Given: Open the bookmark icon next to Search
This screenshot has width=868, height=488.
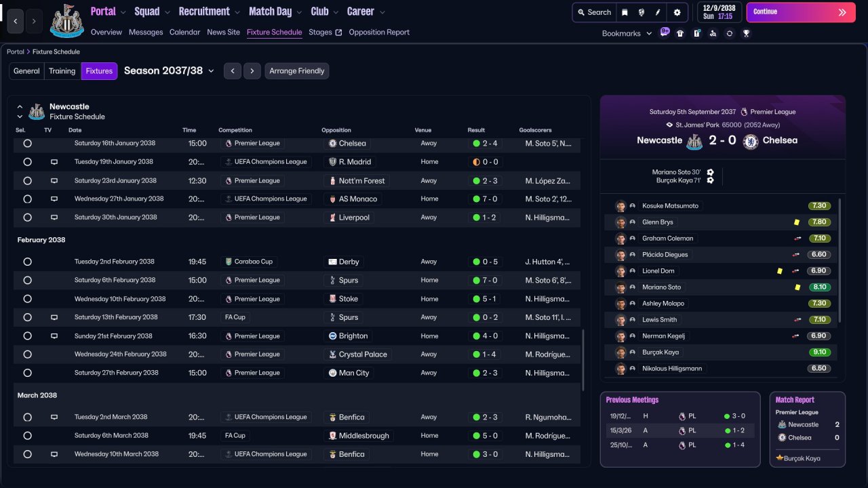Looking at the screenshot, I should (625, 12).
